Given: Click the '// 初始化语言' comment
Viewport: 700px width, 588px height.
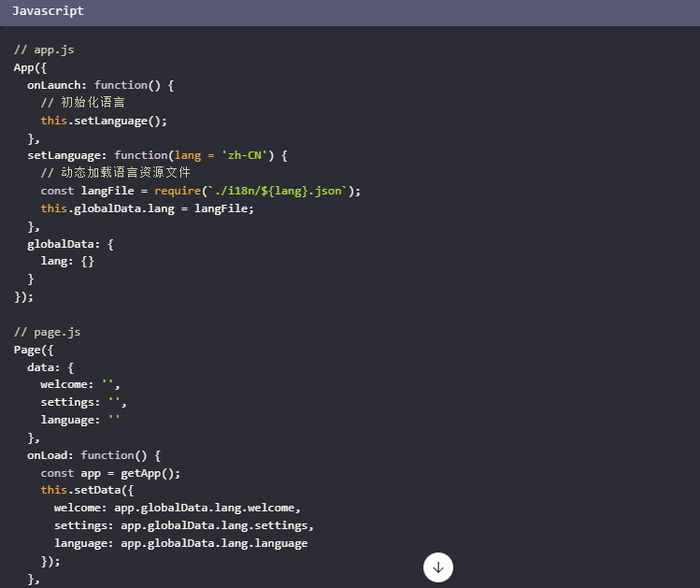Looking at the screenshot, I should click(x=82, y=102).
